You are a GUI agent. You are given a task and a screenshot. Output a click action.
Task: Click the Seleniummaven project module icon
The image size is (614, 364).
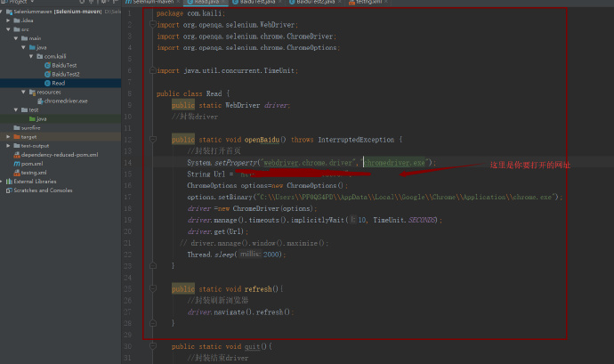[9, 12]
